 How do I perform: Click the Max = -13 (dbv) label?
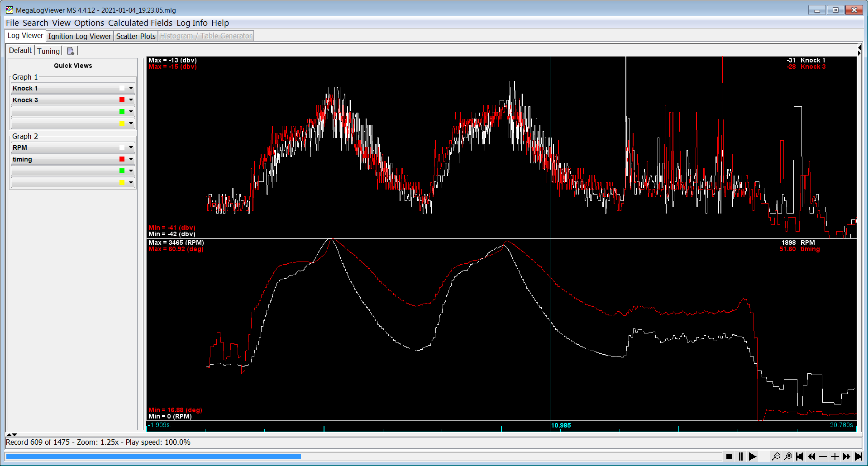[172, 60]
